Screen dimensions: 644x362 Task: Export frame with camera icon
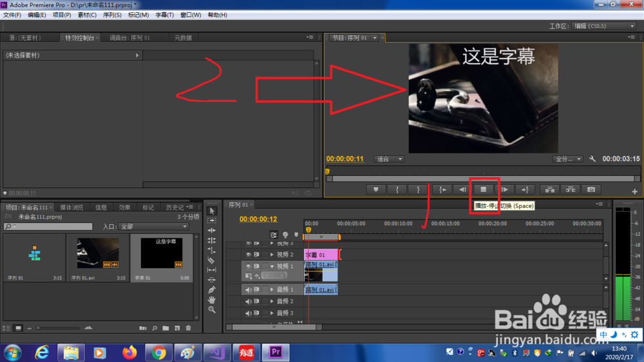591,189
